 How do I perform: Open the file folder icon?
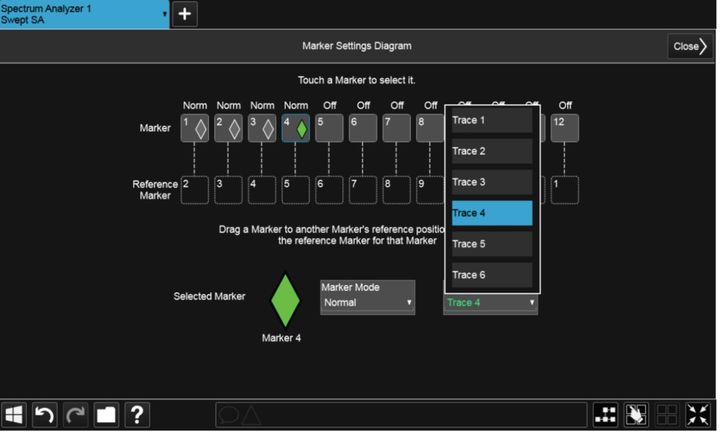tap(106, 415)
